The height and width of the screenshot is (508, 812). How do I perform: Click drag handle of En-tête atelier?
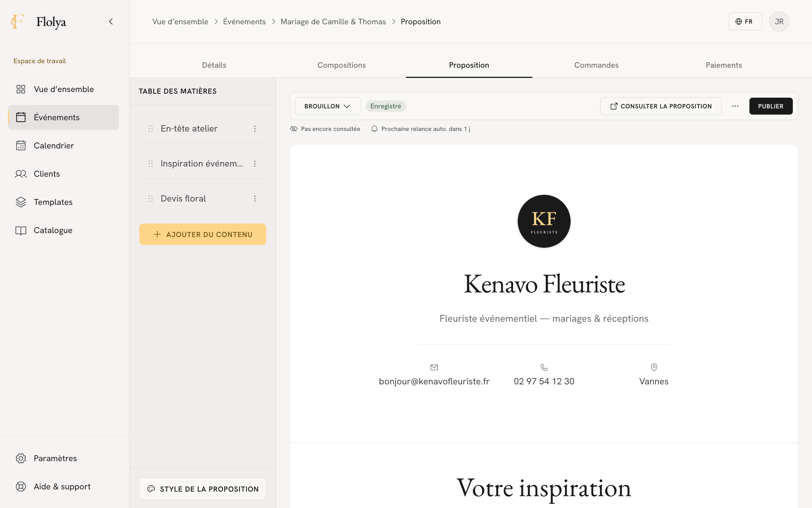(x=151, y=129)
